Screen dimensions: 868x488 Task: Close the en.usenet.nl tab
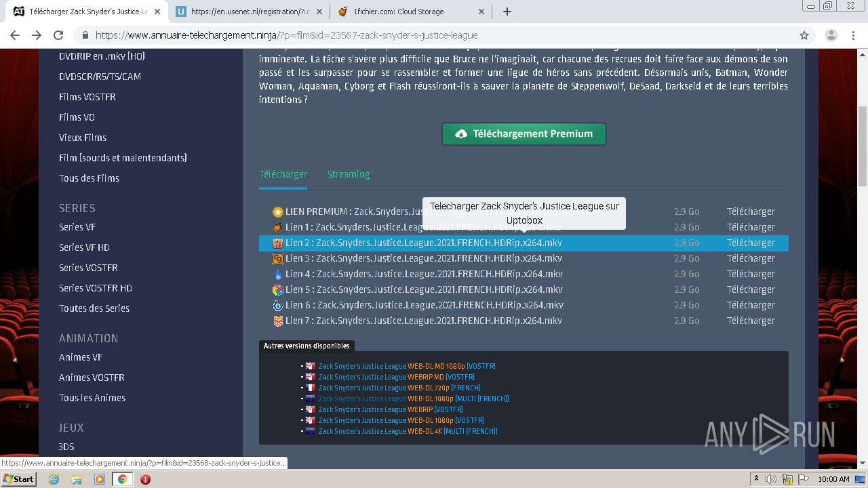[320, 12]
